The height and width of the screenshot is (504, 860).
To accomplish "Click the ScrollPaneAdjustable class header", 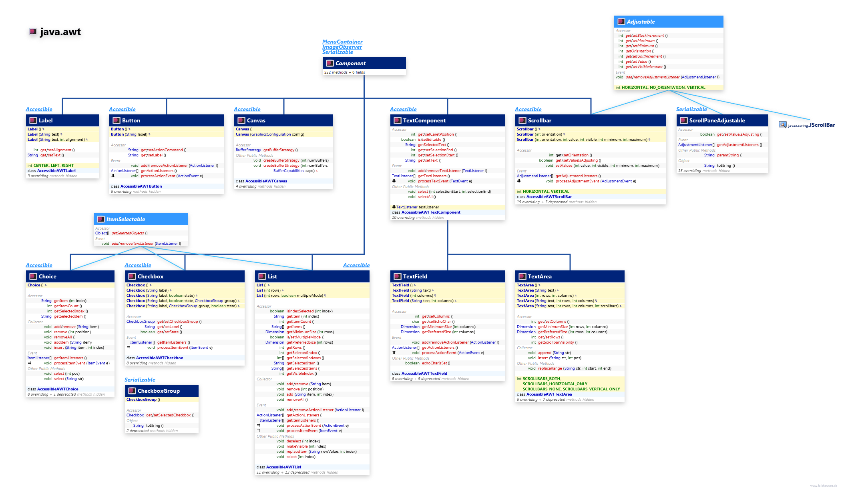I will (x=717, y=120).
